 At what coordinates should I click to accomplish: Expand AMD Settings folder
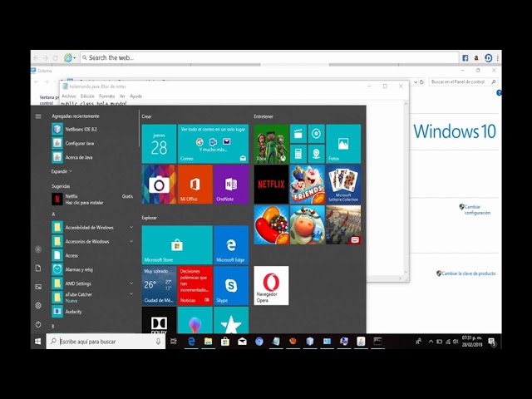92,283
